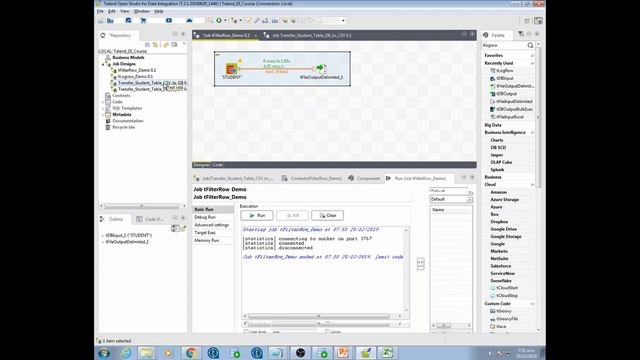Open the Default context dropdown

470,200
